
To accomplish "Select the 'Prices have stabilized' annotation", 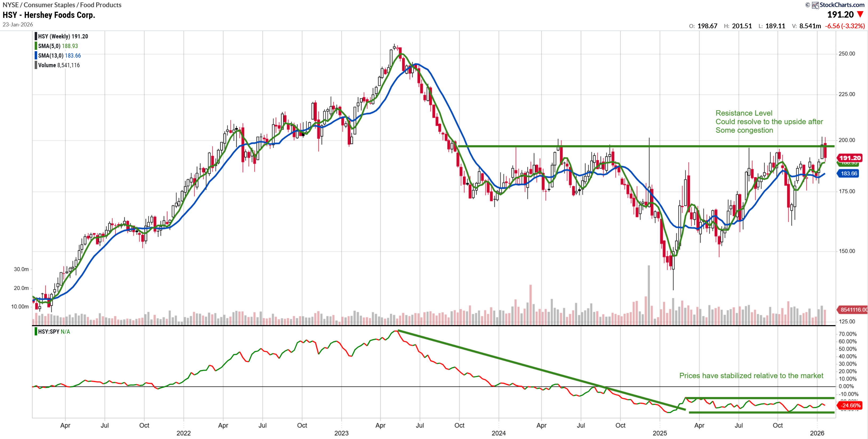I will [751, 376].
